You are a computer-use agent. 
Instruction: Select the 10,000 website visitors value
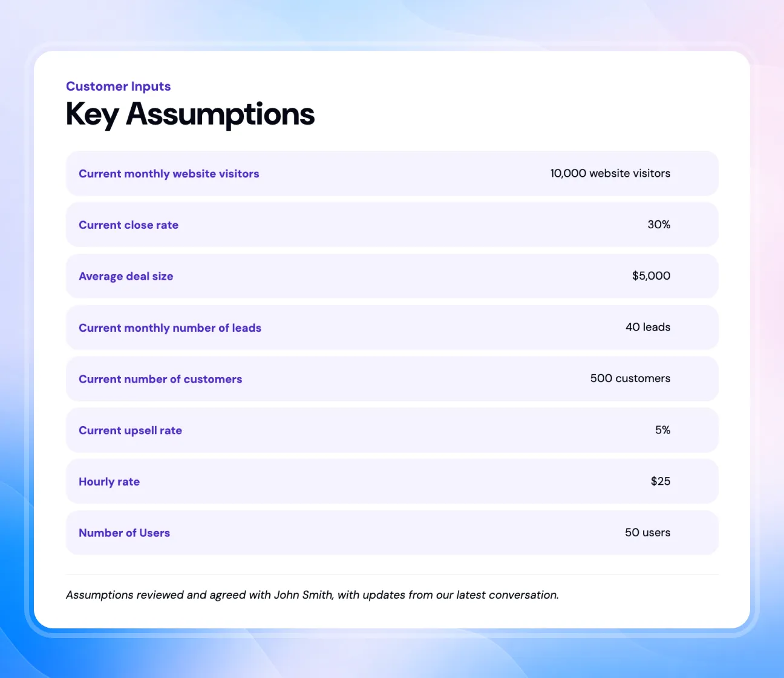(x=610, y=173)
